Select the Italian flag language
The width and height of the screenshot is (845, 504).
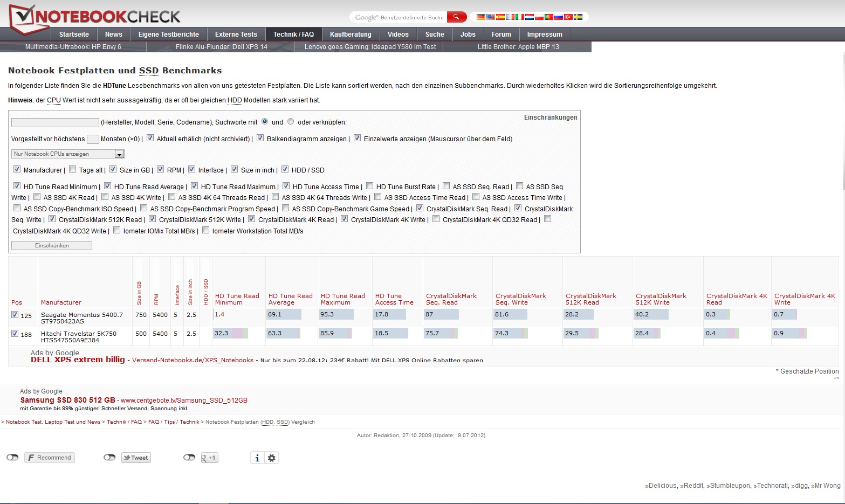(x=520, y=17)
